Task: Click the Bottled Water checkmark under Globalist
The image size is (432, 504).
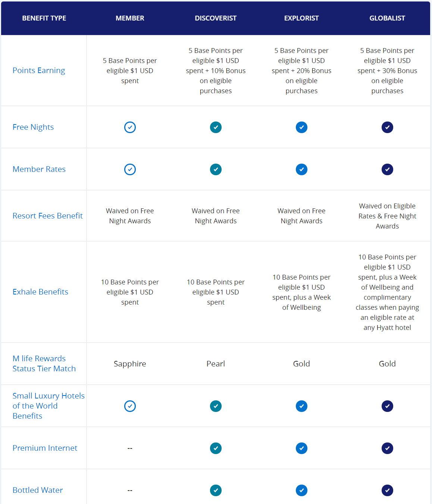Action: tap(387, 490)
